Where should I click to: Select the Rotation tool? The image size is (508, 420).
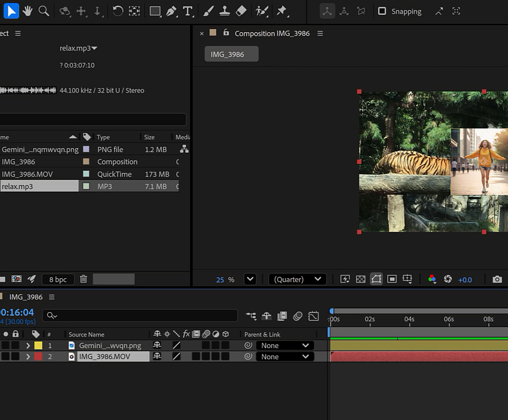[x=118, y=11]
